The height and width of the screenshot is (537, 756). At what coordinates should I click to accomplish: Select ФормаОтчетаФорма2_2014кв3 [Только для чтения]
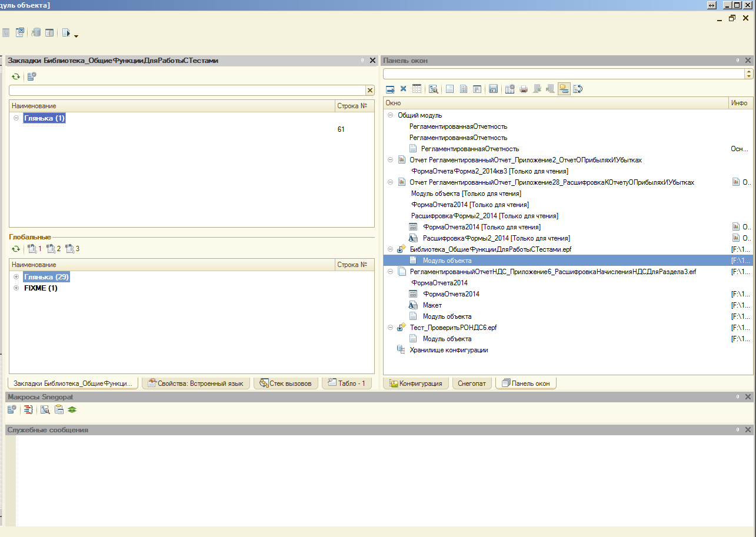[x=489, y=171]
